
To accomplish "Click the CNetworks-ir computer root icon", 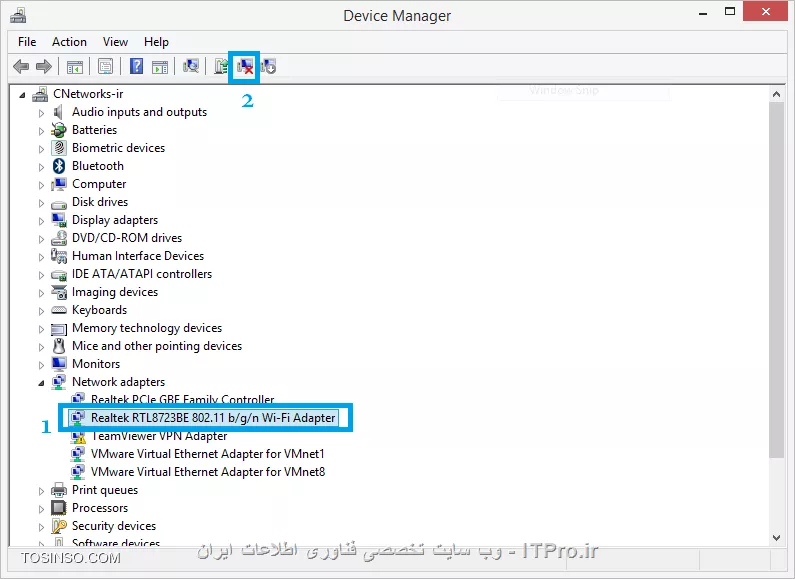I will [x=40, y=94].
